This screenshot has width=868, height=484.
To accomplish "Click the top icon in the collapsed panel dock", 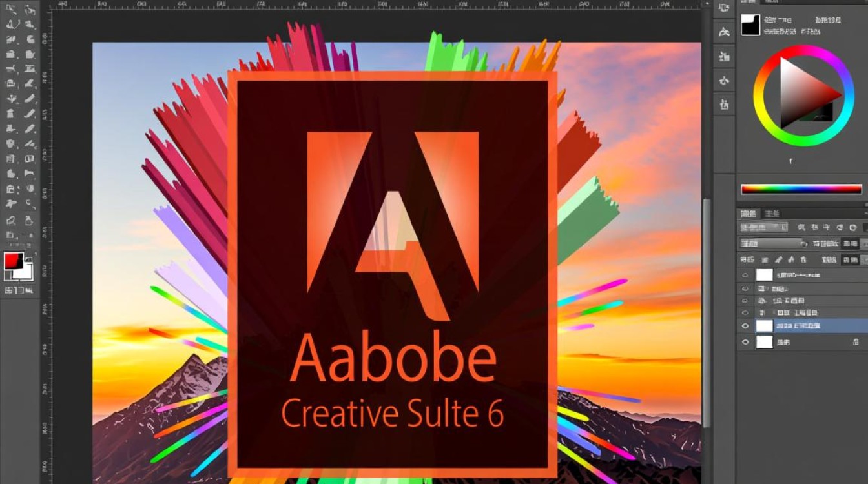I will (x=724, y=8).
